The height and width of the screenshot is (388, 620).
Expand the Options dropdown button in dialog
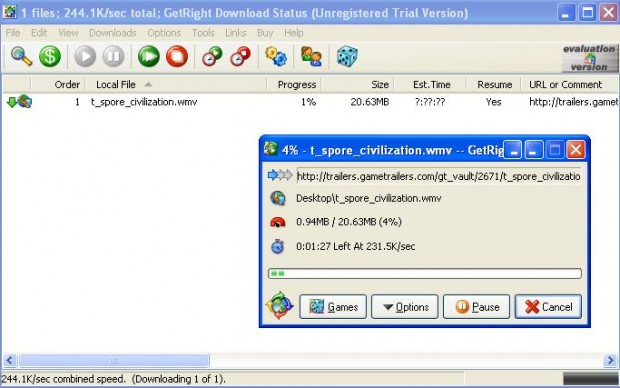click(x=405, y=307)
